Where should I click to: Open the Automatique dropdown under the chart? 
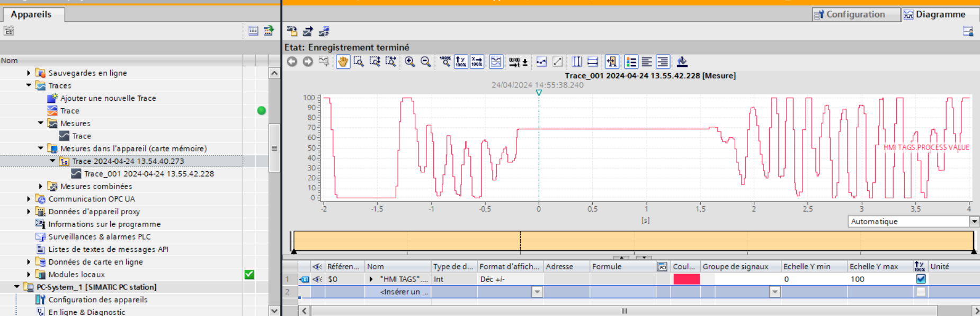[974, 222]
